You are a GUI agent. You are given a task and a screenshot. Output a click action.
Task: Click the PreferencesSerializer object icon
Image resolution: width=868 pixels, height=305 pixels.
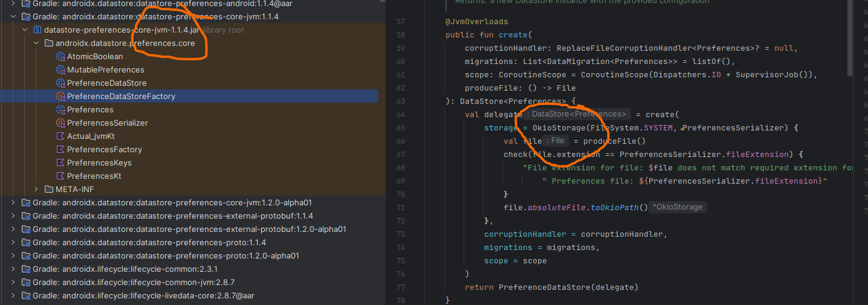click(x=60, y=123)
